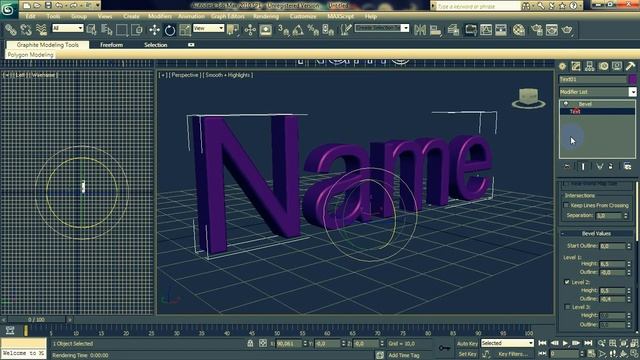
Task: Click the Render Production teapot icon
Action: coord(567,30)
